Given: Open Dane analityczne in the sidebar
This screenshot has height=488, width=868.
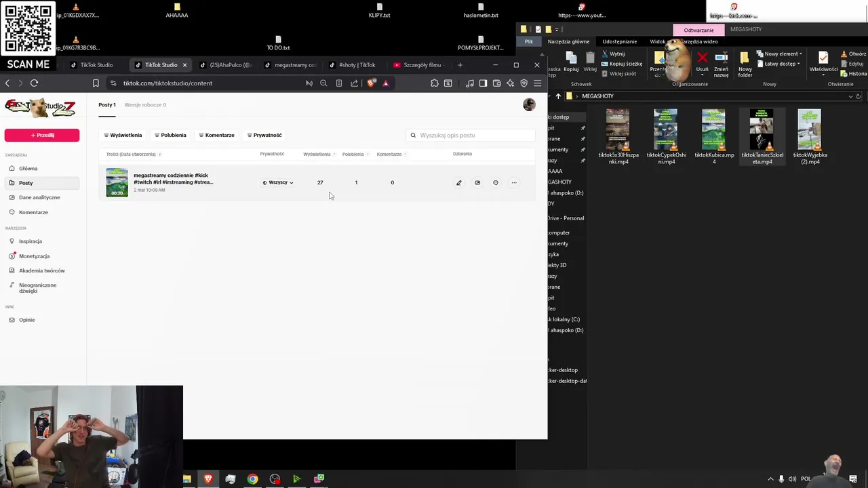Looking at the screenshot, I should 39,197.
